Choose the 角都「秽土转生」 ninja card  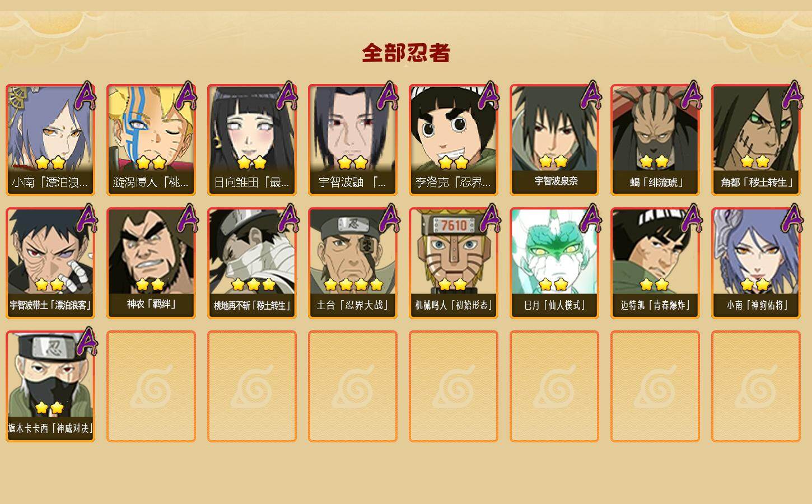coord(756,140)
